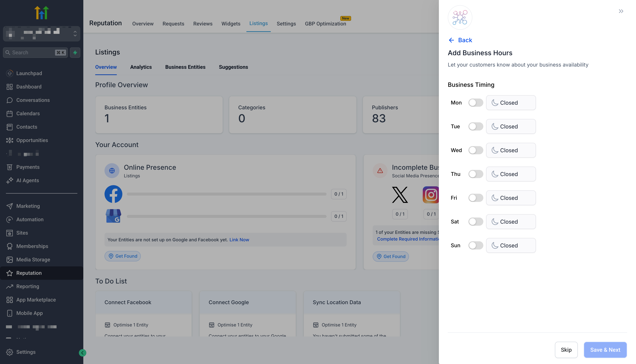Click the Reputation star icon
Screen dimensions: 636x364
click(9, 273)
